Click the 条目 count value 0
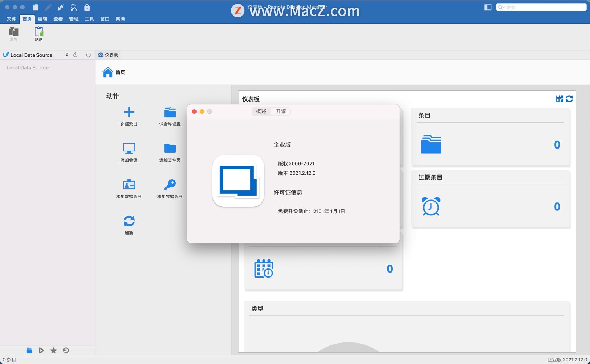Screen dimensions: 590x364 [557, 145]
